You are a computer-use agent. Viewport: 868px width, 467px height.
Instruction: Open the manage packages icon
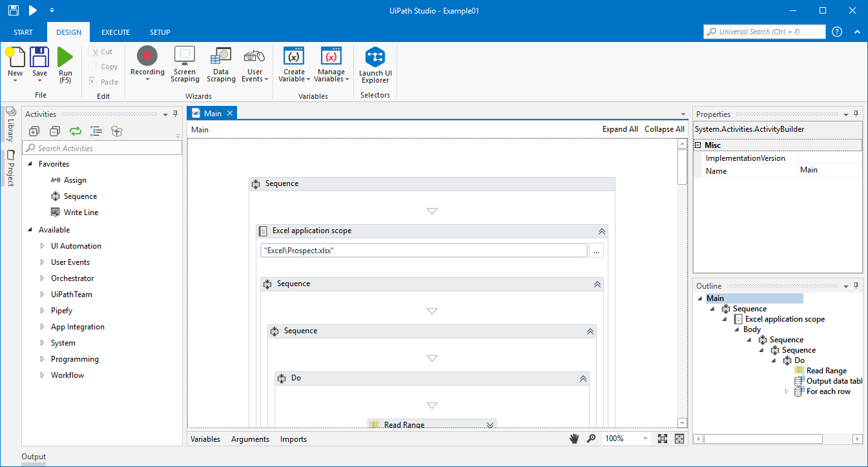(x=117, y=131)
